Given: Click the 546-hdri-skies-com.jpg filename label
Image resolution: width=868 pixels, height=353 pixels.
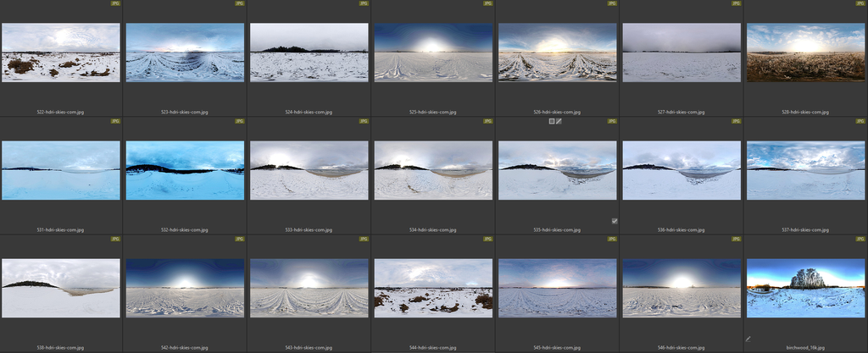Looking at the screenshot, I should [682, 347].
